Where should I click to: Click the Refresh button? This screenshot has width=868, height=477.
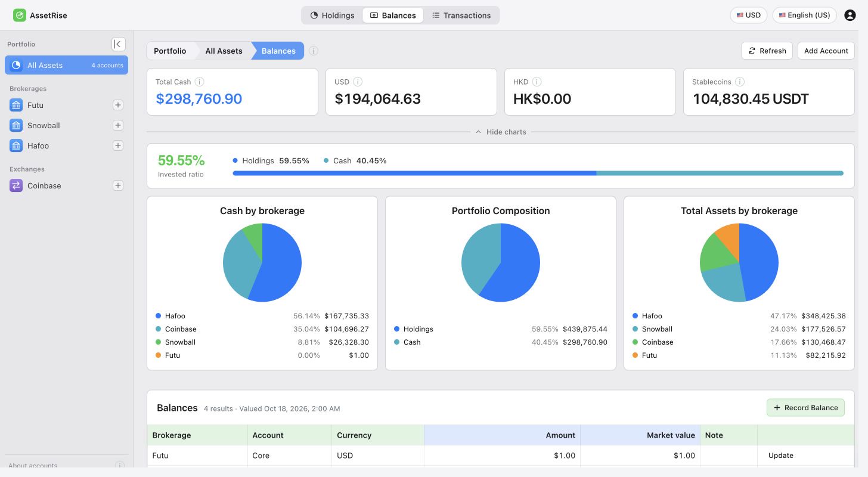767,51
